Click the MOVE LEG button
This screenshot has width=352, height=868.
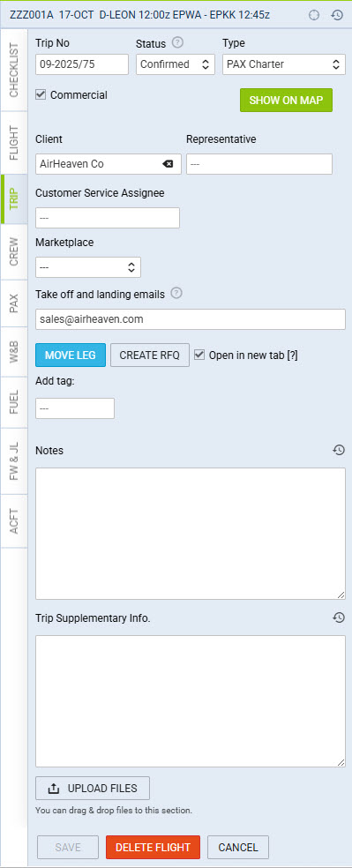[71, 355]
